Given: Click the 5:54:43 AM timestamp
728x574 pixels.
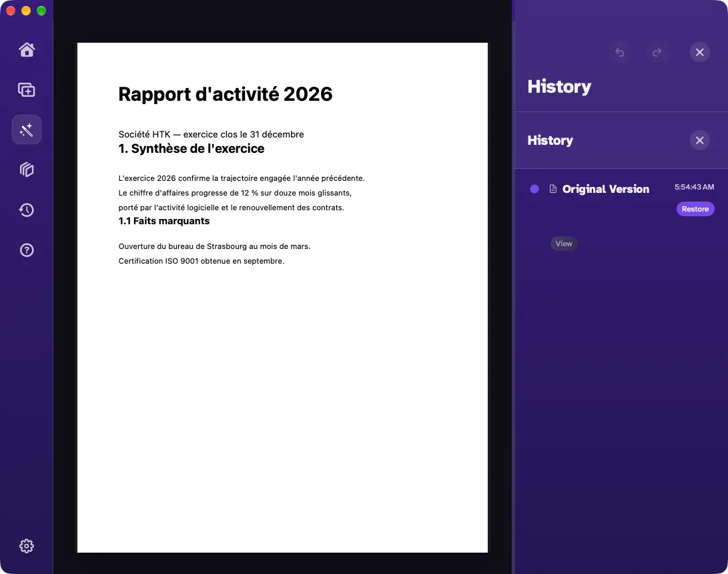Looking at the screenshot, I should [x=694, y=187].
